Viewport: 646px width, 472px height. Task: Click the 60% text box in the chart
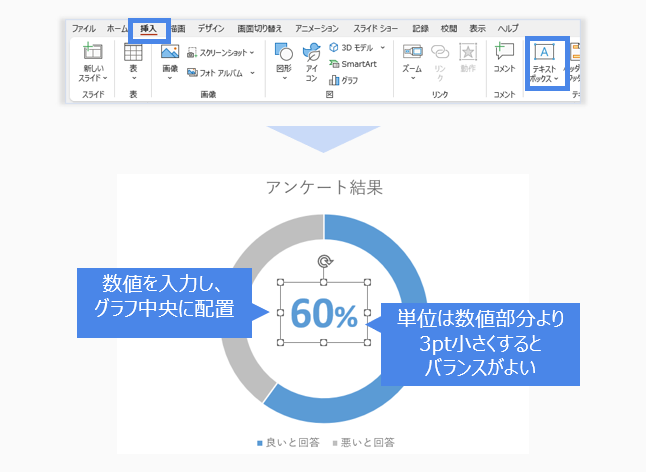[325, 314]
